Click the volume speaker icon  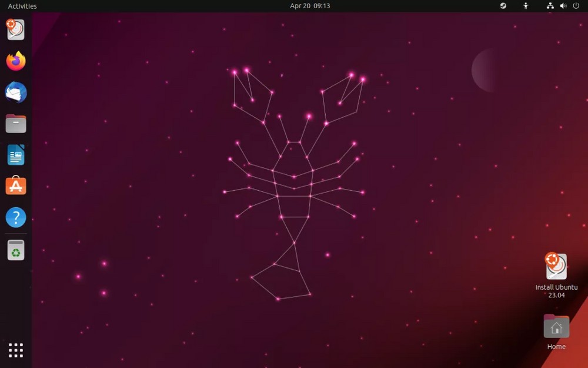(x=563, y=6)
